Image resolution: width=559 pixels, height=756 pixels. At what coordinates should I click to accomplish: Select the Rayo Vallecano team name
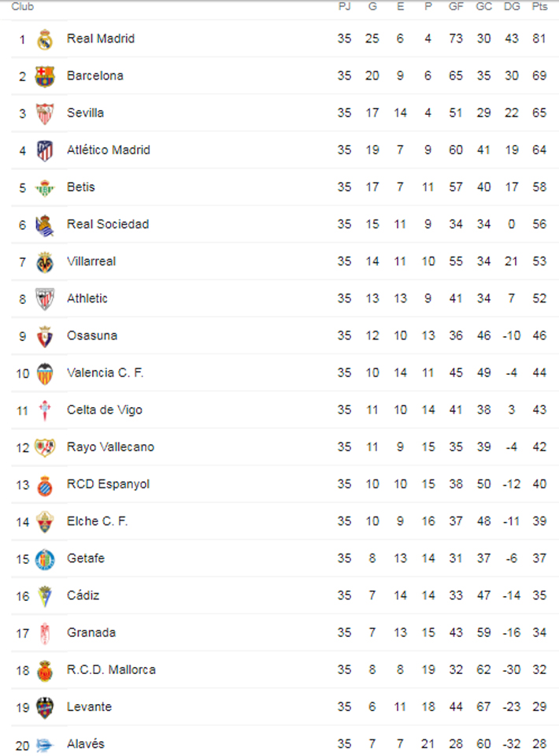pyautogui.click(x=110, y=447)
